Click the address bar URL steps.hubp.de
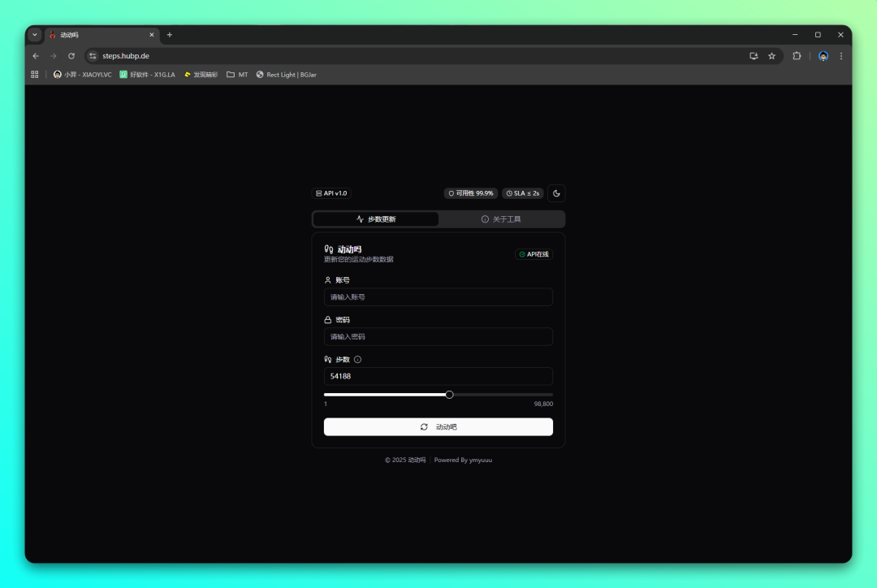The height and width of the screenshot is (588, 877). click(126, 56)
